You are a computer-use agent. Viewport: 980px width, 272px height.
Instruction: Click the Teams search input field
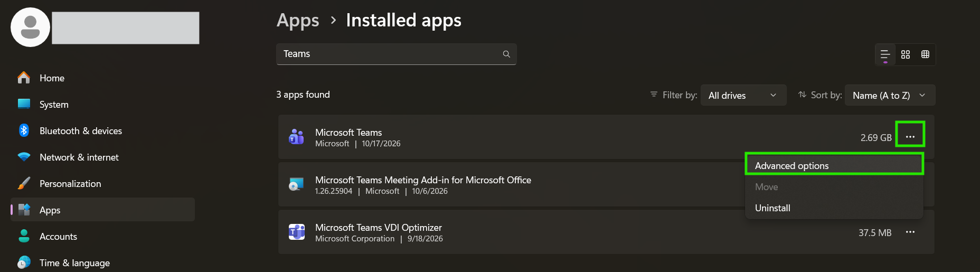(396, 54)
